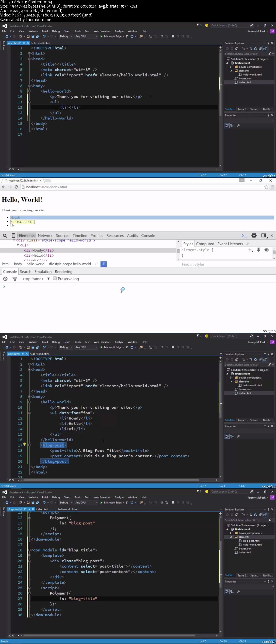The width and height of the screenshot is (276, 644).
Task: Click Jeremy McPeak account name in topmost Visual Studio
Action: [x=257, y=31]
